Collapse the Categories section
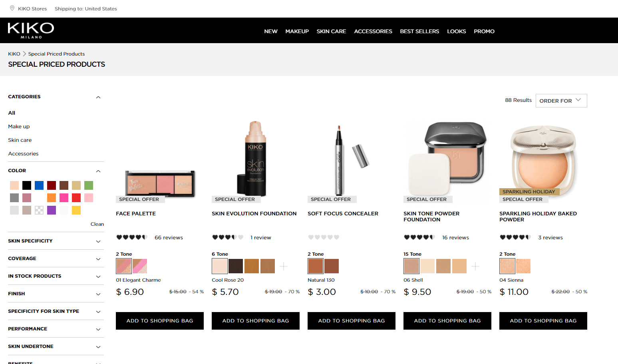The width and height of the screenshot is (618, 364). pos(98,97)
